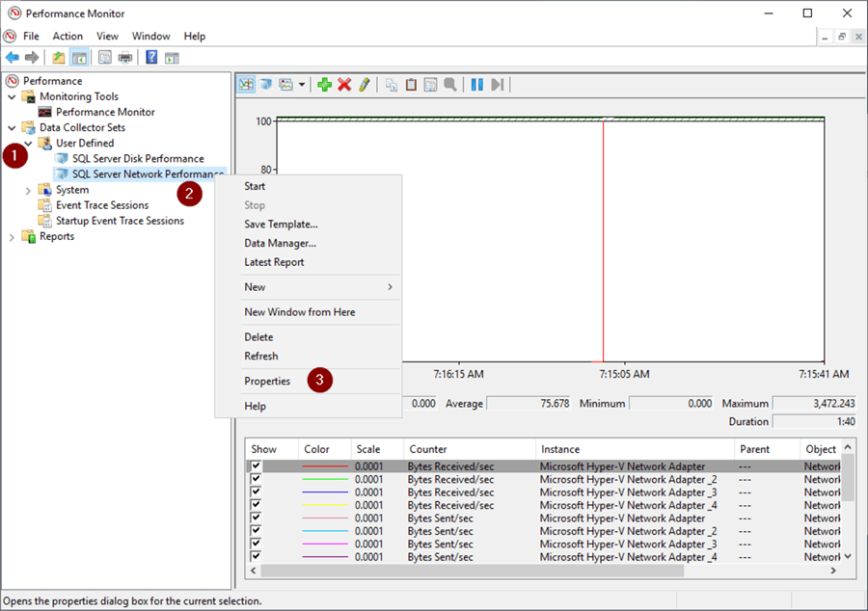Screen dimensions: 868x611
Task: Click the Back arrow in main toolbar
Action: click(13, 57)
